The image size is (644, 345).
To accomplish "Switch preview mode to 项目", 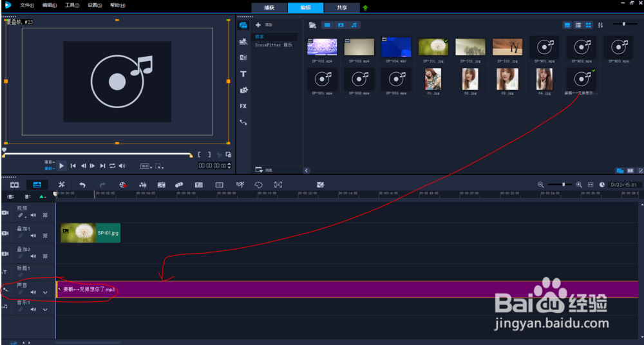I will point(50,163).
